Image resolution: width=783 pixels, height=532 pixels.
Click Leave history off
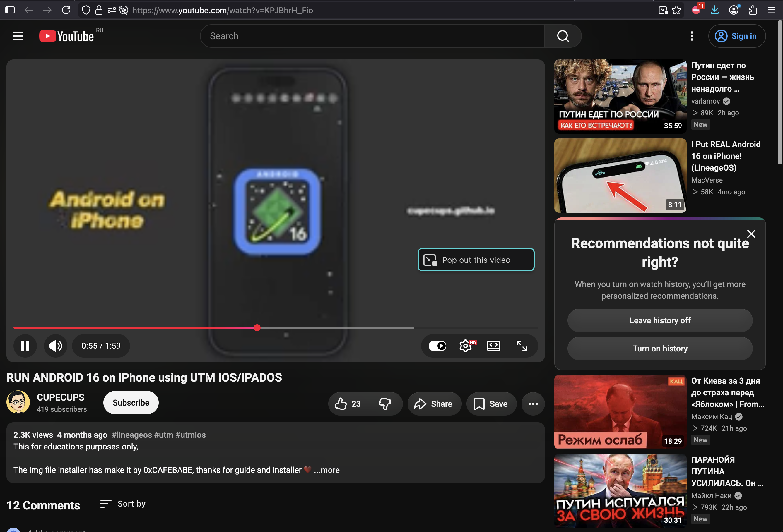coord(660,320)
